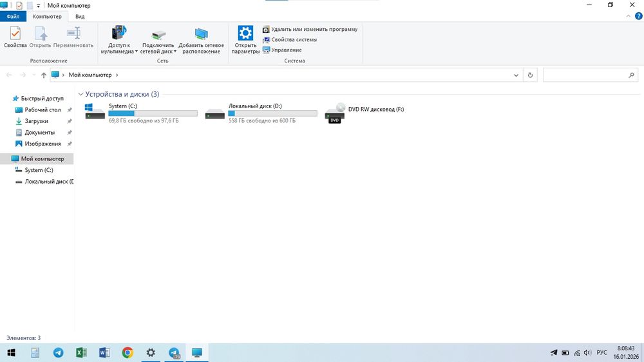The height and width of the screenshot is (362, 644).
Task: Click the Переименовать ribbon button
Action: click(73, 37)
